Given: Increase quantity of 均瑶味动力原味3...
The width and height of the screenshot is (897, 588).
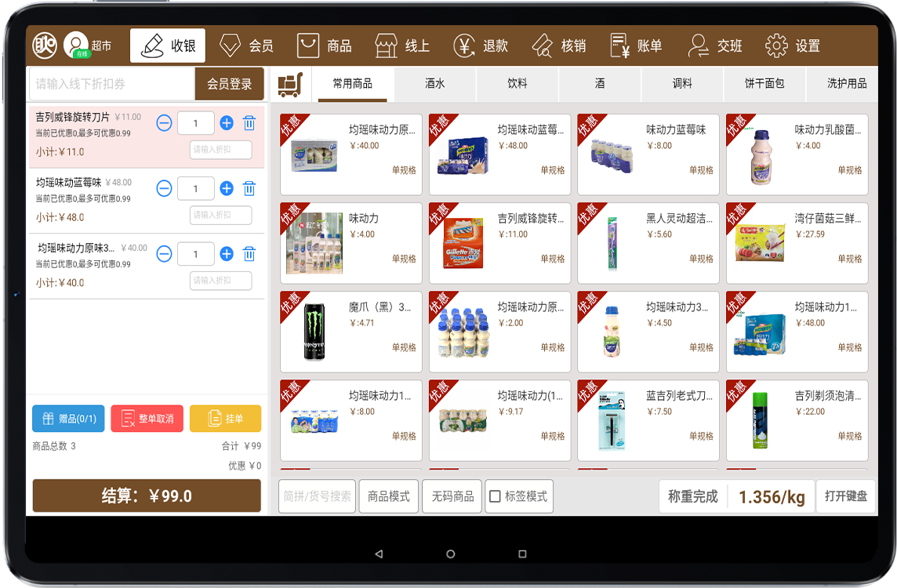Looking at the screenshot, I should (x=227, y=254).
